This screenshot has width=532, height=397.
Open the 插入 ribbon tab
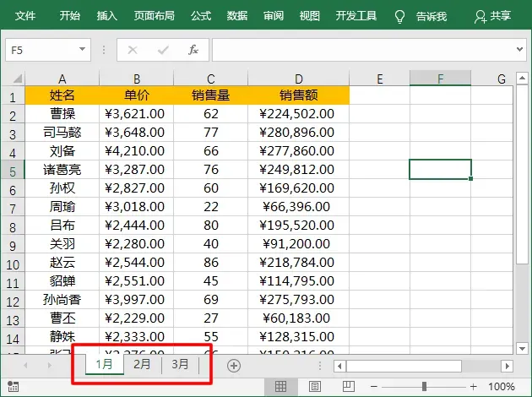(107, 16)
